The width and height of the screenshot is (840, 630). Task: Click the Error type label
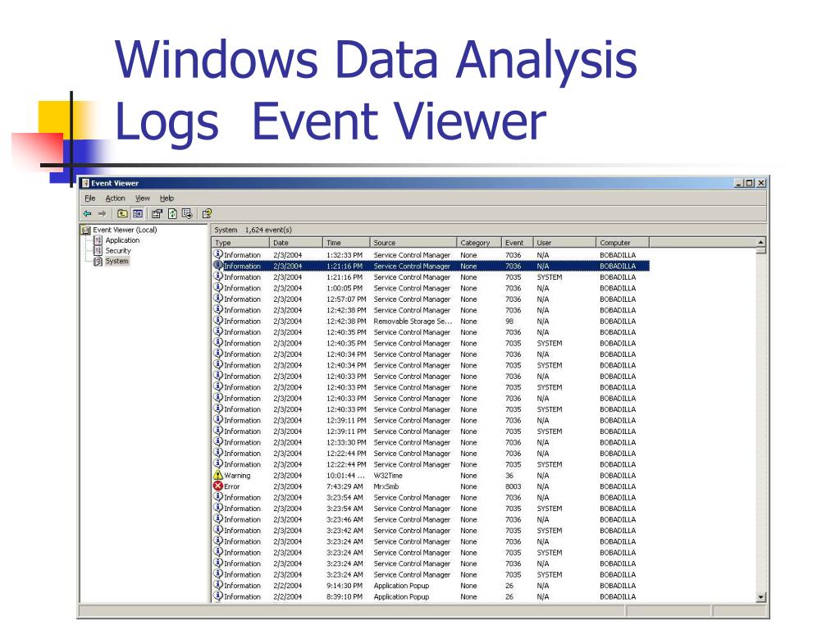pos(232,486)
